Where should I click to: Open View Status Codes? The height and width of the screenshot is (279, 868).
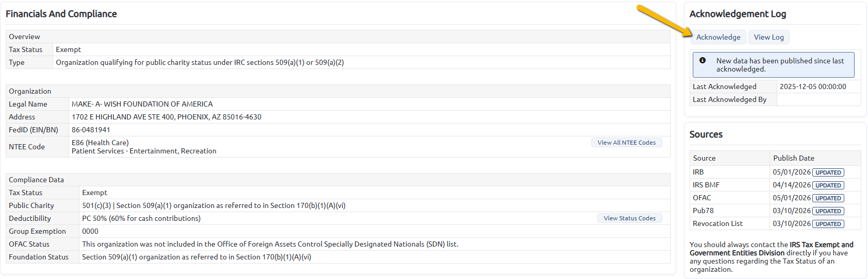(x=629, y=218)
